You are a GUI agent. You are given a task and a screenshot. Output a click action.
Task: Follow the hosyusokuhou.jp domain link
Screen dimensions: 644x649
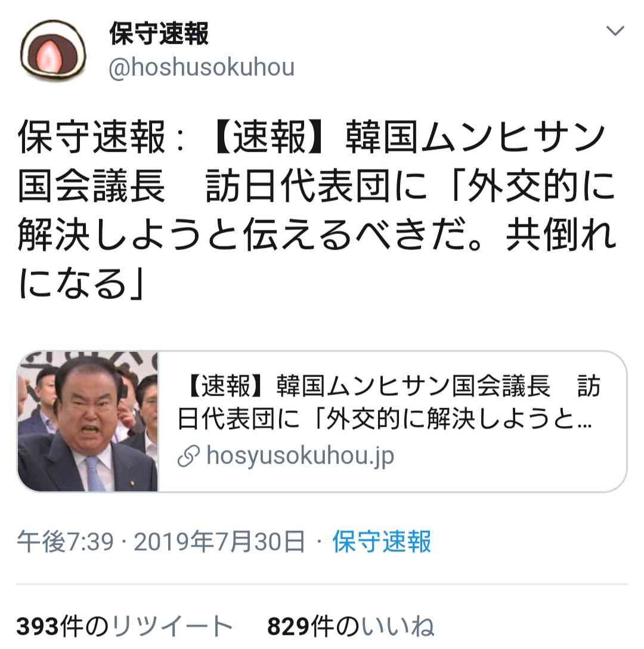300,456
